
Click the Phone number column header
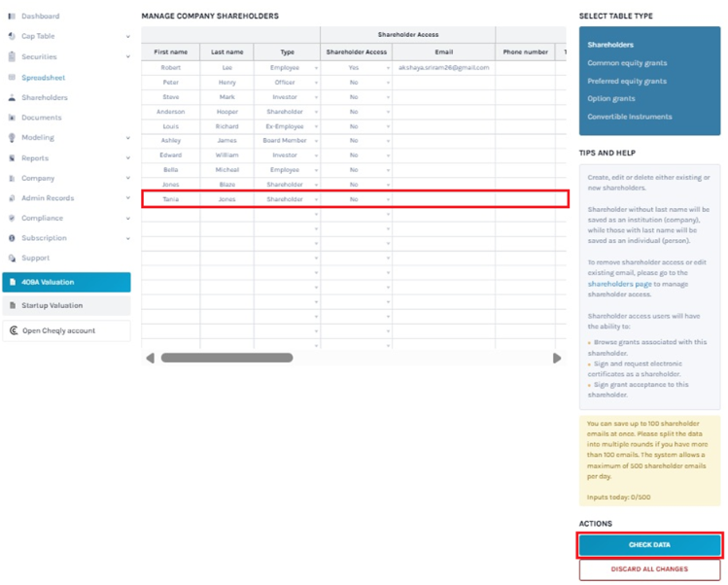pyautogui.click(x=526, y=52)
